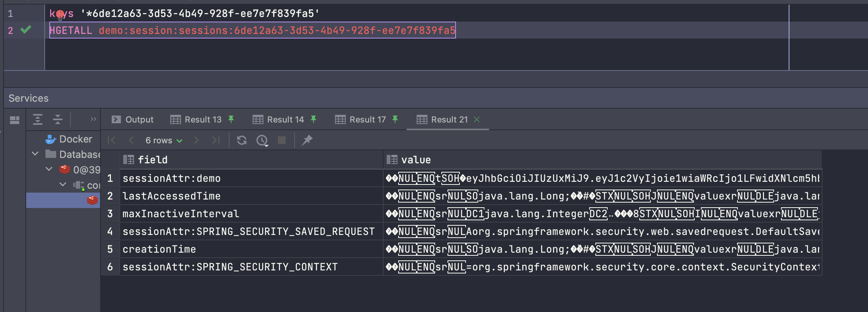Image resolution: width=868 pixels, height=312 pixels.
Task: Show hidden Services toolbar items chevron
Action: tap(93, 119)
